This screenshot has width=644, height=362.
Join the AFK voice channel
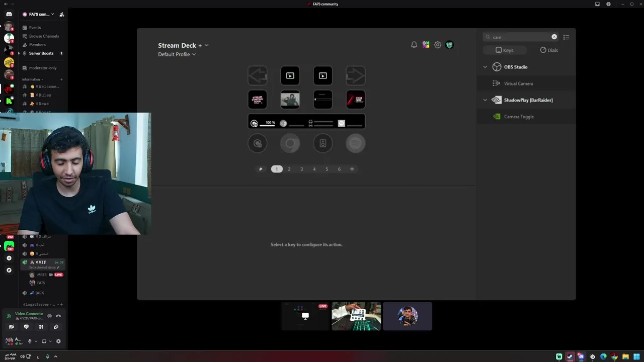pyautogui.click(x=42, y=293)
